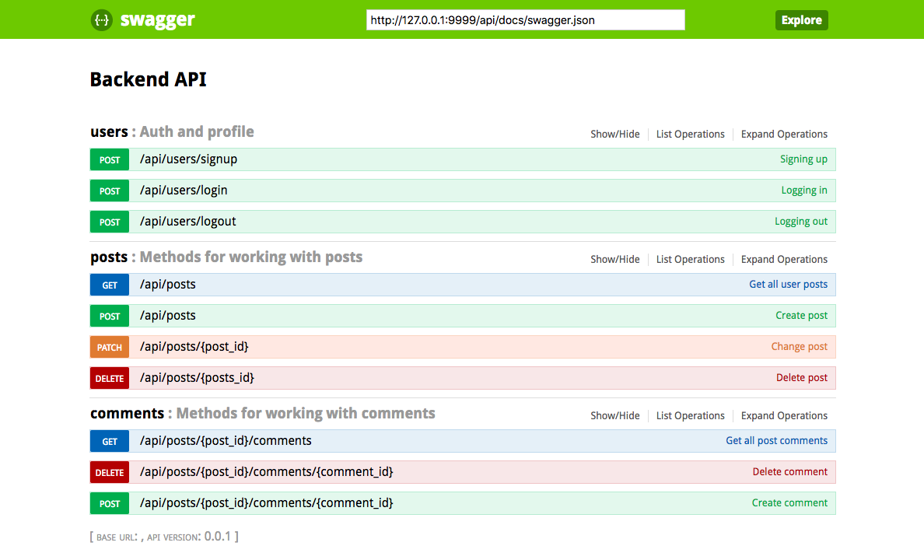
Task: Click the DELETE badge for /api/posts/{posts_id}
Action: point(110,378)
